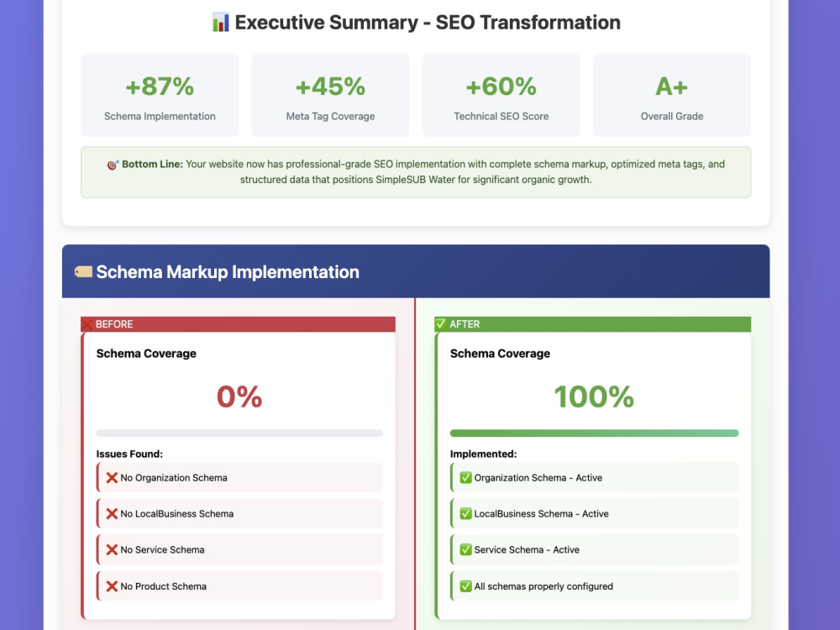Click the green 100% value
This screenshot has height=630, width=840.
tap(594, 397)
